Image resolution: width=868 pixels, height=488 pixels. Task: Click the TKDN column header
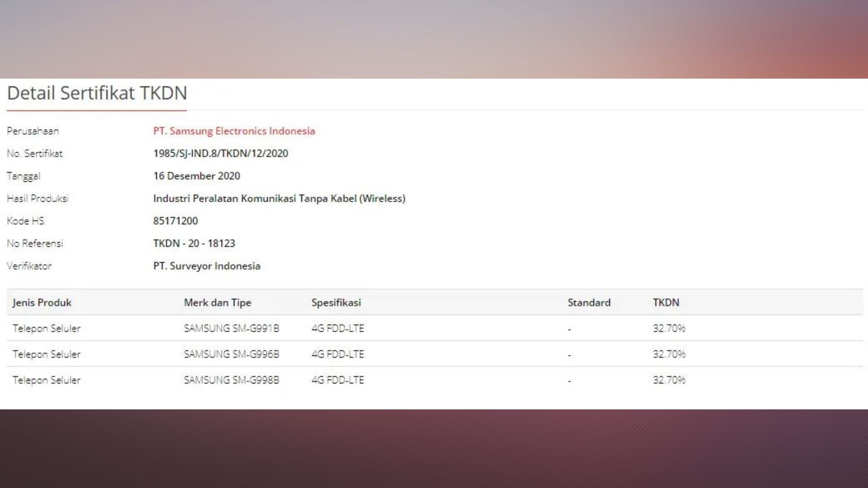666,302
